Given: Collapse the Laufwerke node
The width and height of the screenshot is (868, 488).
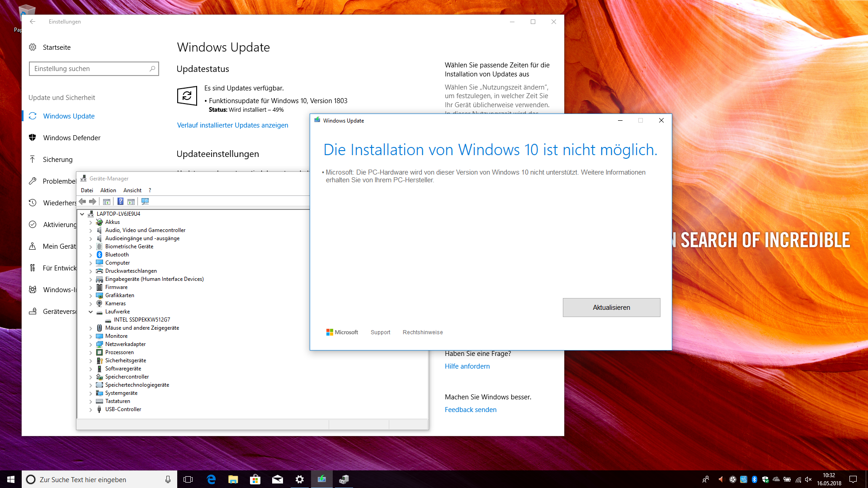Looking at the screenshot, I should click(x=90, y=312).
